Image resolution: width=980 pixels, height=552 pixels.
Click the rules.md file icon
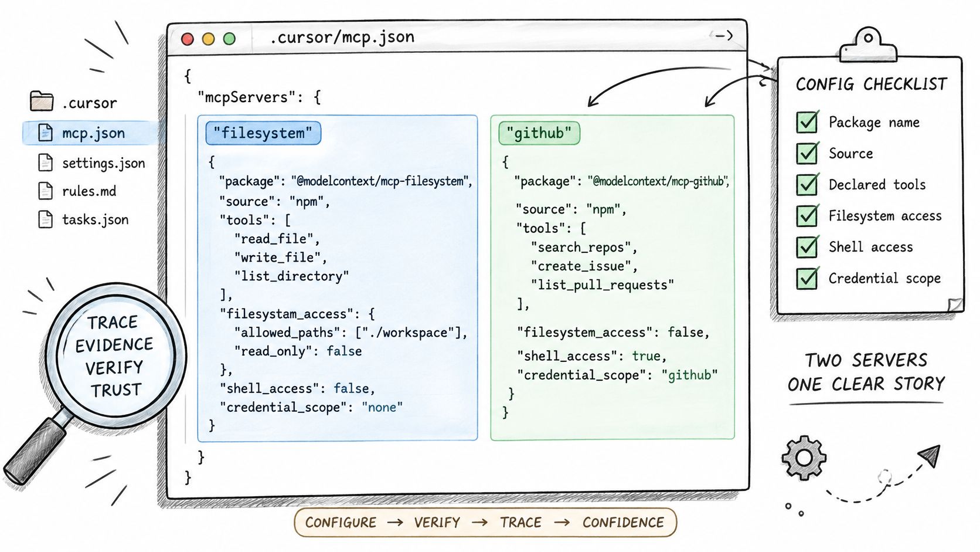[x=45, y=191]
